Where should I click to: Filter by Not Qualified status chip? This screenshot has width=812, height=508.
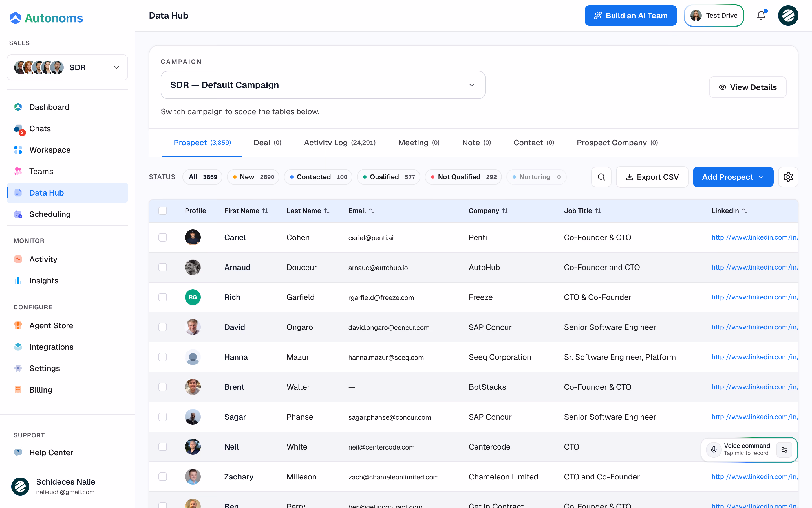click(x=463, y=177)
